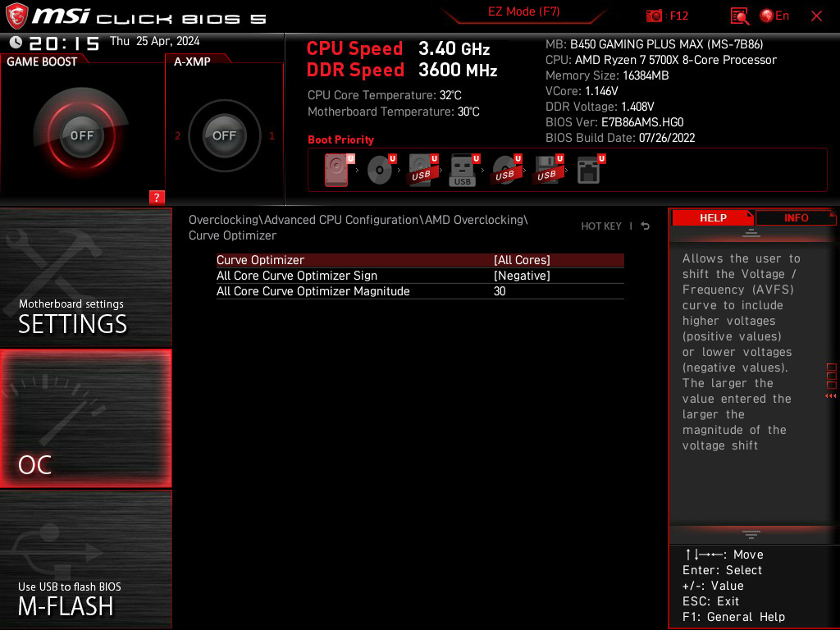840x630 pixels.
Task: Click the MB B450 GAMING PLUS MAX text
Action: (654, 44)
